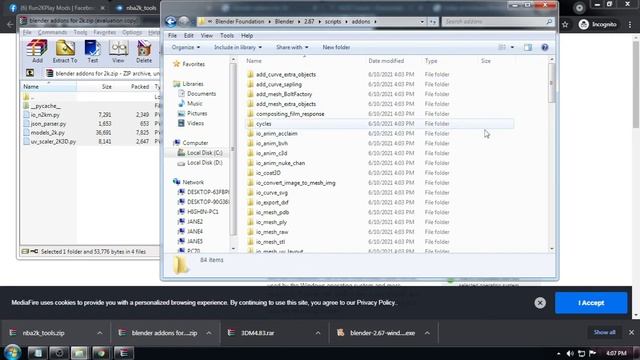Click the refresh button beside address bar
The height and width of the screenshot is (360, 640).
click(x=433, y=22)
